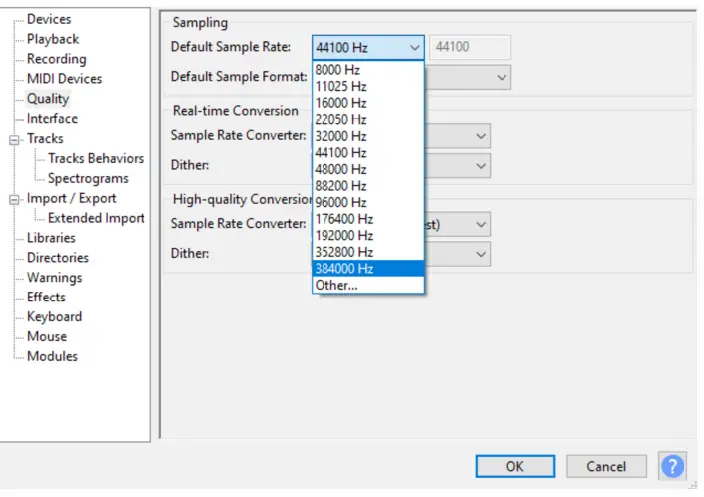704x497 pixels.
Task: Click the sample rate text field
Action: coord(470,47)
